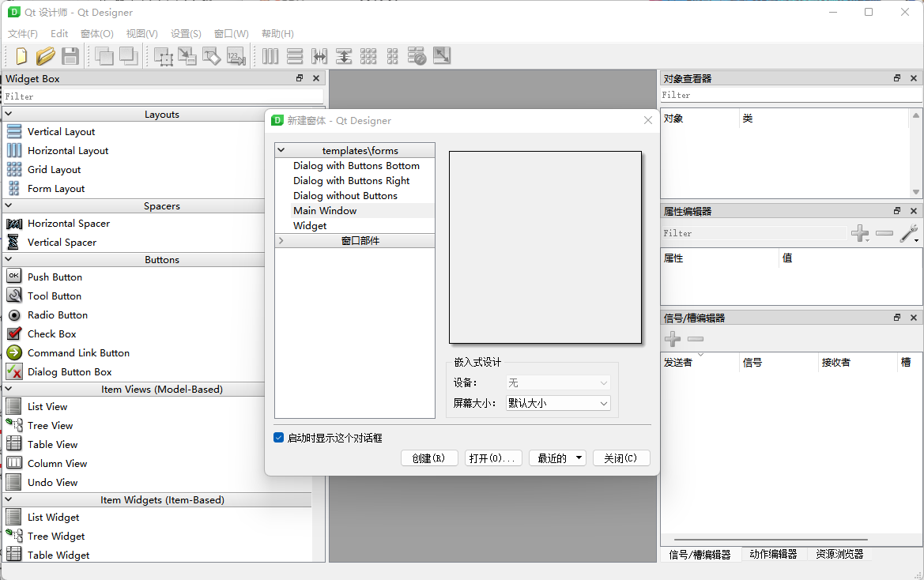Screen dimensions: 924x580
Task: Select the Edit Signals/Slots mode icon
Action: [187, 56]
